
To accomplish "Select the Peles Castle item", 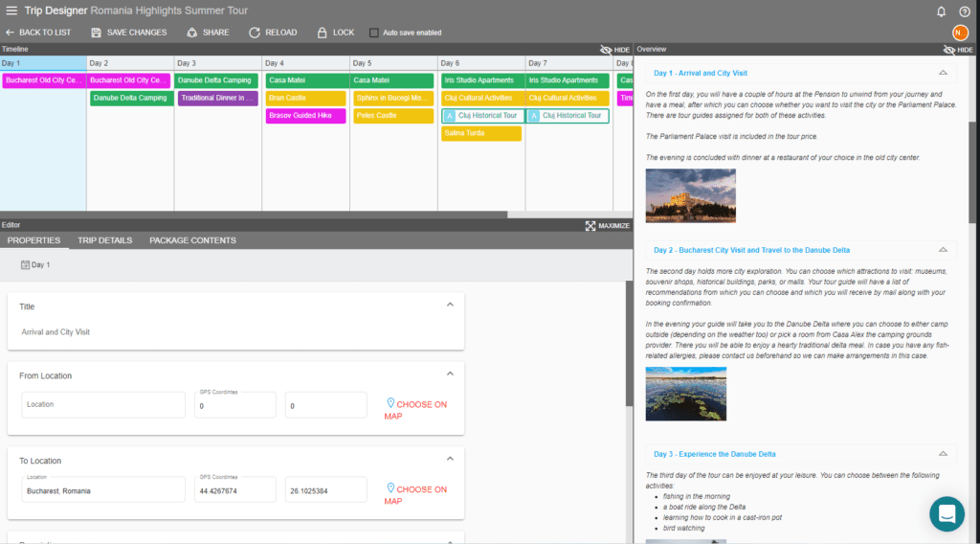I will (393, 115).
